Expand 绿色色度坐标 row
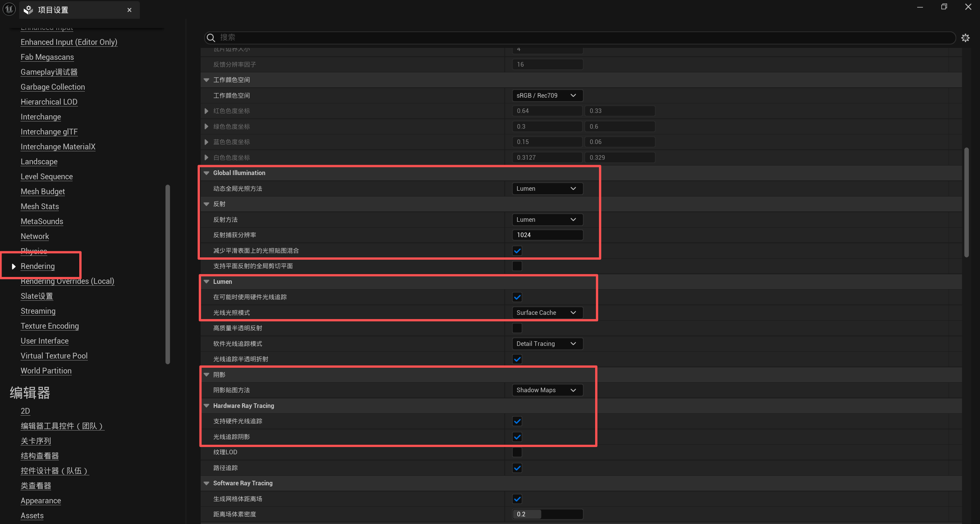This screenshot has width=980, height=524. click(206, 126)
